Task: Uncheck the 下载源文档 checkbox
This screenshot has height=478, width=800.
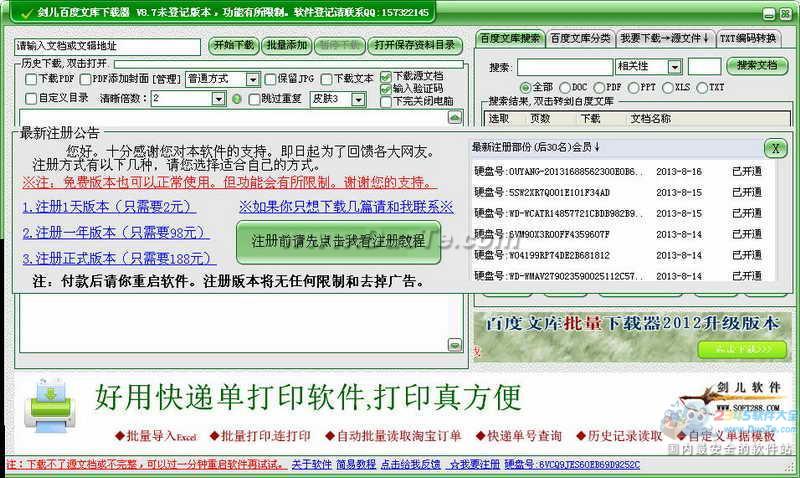Action: [386, 77]
